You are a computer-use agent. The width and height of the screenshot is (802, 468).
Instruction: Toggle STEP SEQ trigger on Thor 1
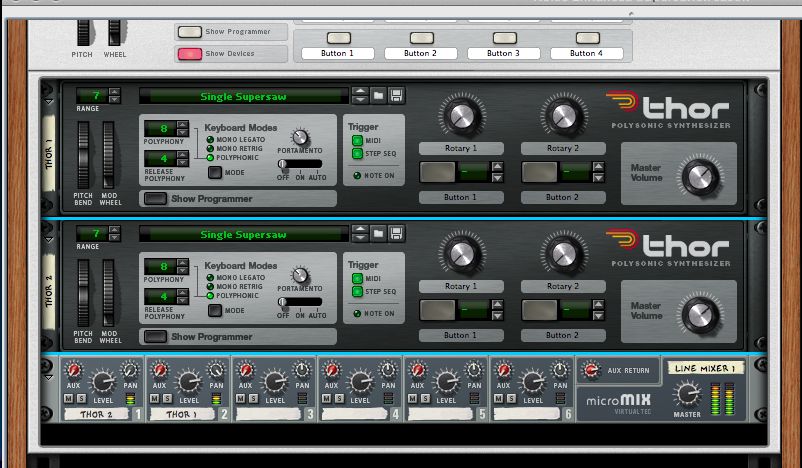[x=357, y=153]
